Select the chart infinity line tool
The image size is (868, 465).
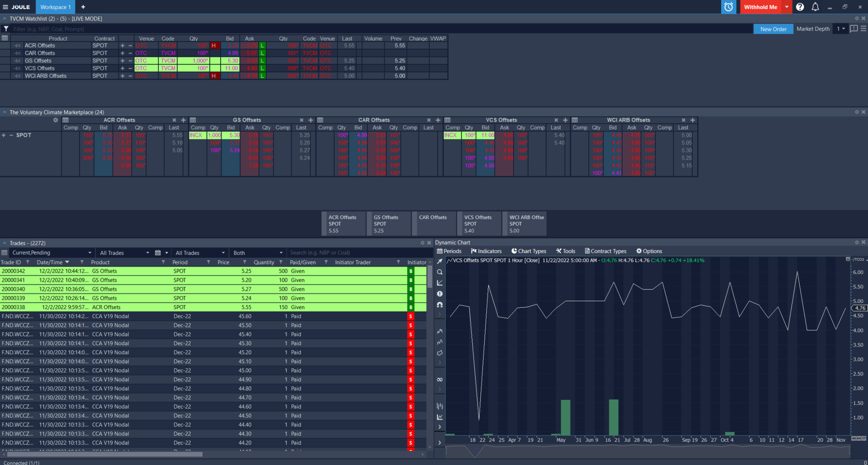click(x=439, y=380)
